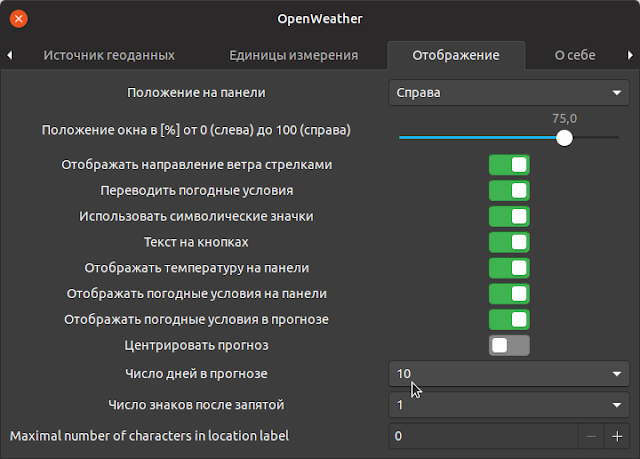This screenshot has width=640, height=459.
Task: Expand the Число дней в прогнозе dropdown
Action: [x=509, y=373]
